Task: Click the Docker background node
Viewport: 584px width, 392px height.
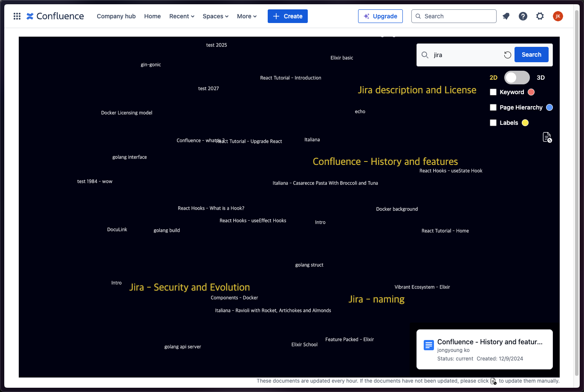Action: (x=397, y=209)
